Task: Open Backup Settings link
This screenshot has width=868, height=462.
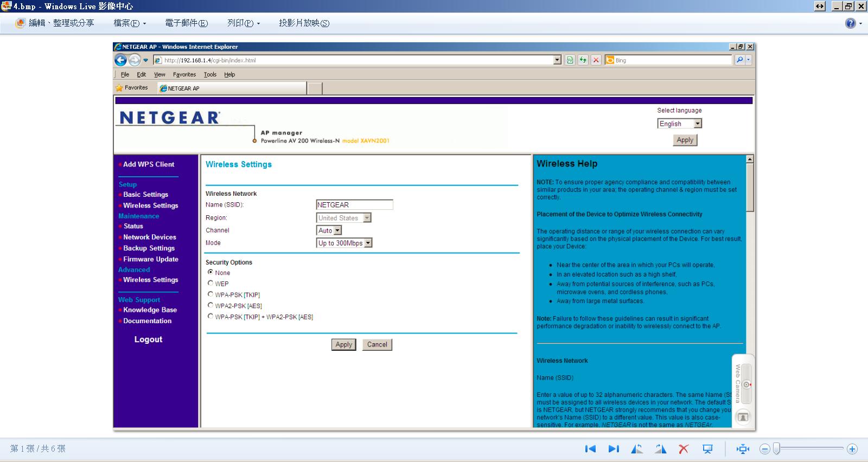Action: pyautogui.click(x=149, y=248)
